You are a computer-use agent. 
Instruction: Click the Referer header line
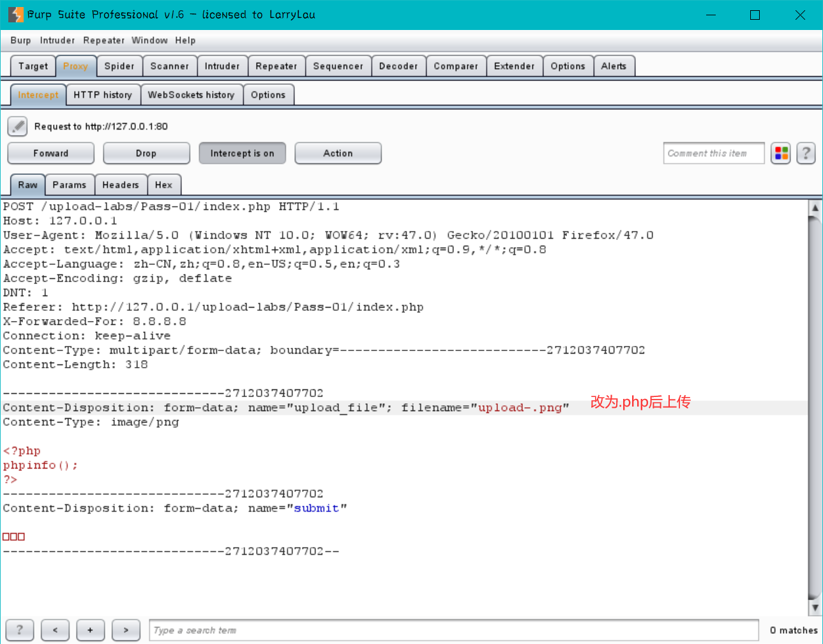213,307
